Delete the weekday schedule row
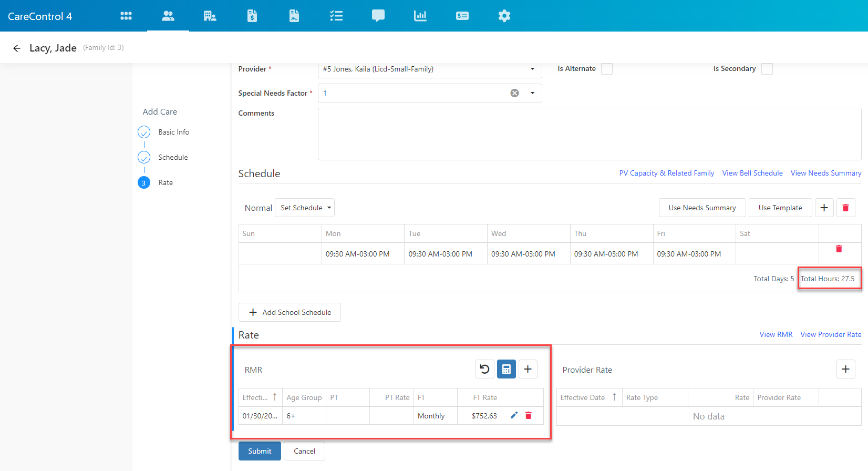 pyautogui.click(x=839, y=249)
